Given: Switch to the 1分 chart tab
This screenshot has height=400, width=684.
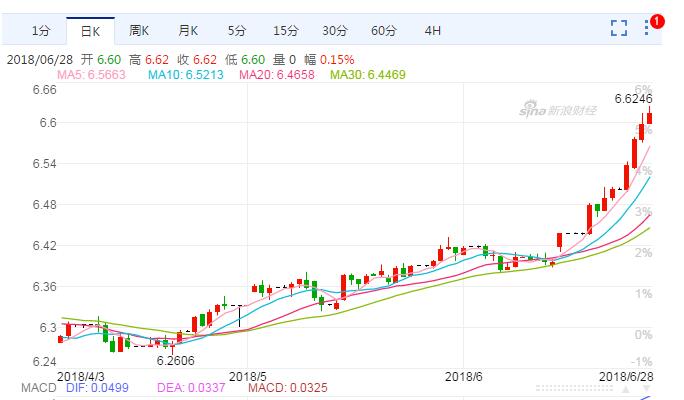Looking at the screenshot, I should coord(41,31).
